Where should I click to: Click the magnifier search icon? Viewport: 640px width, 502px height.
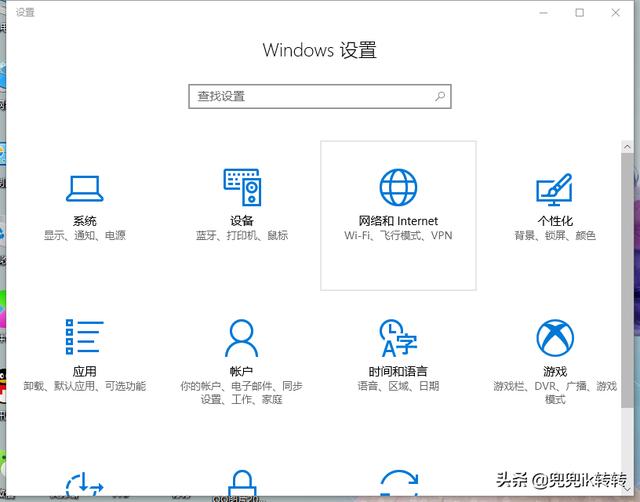pos(440,96)
